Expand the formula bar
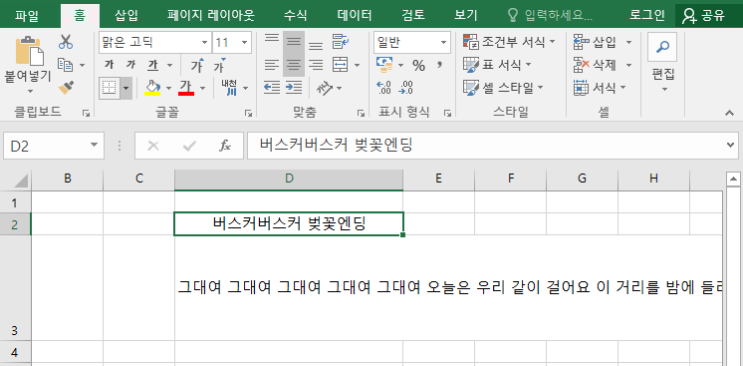The image size is (743, 366). 731,146
